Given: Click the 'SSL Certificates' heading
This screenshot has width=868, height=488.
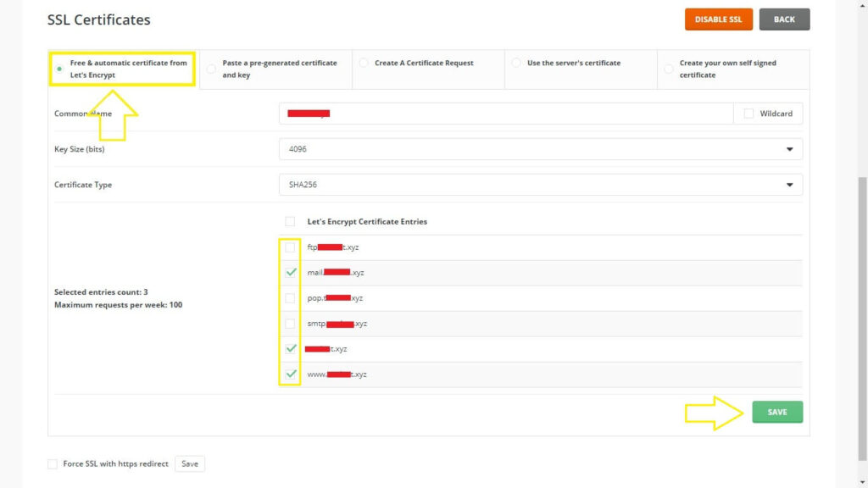Looking at the screenshot, I should [x=98, y=19].
